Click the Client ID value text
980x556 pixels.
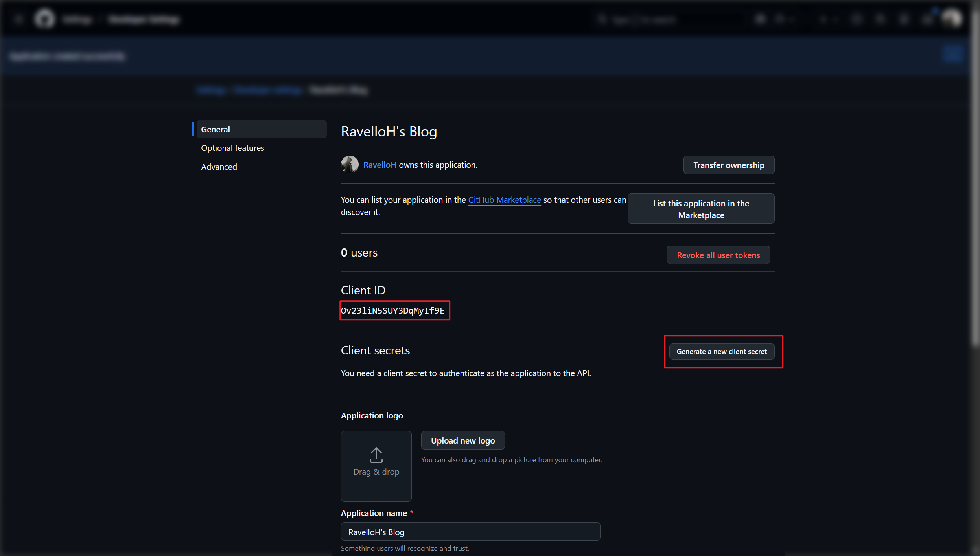tap(392, 311)
